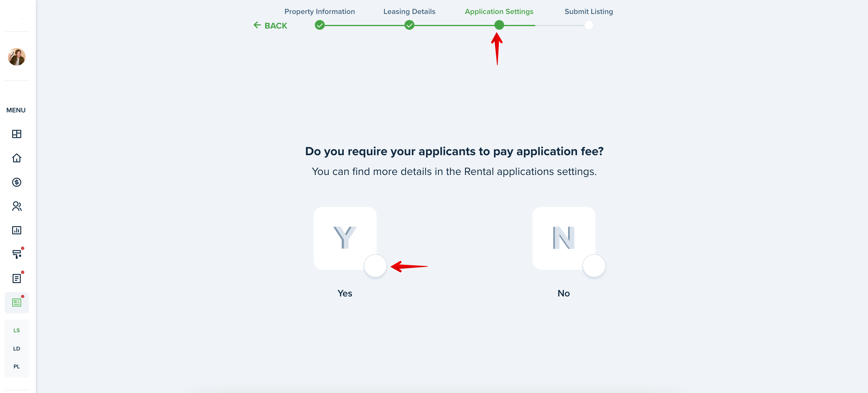Open the reports chart icon

[16, 230]
